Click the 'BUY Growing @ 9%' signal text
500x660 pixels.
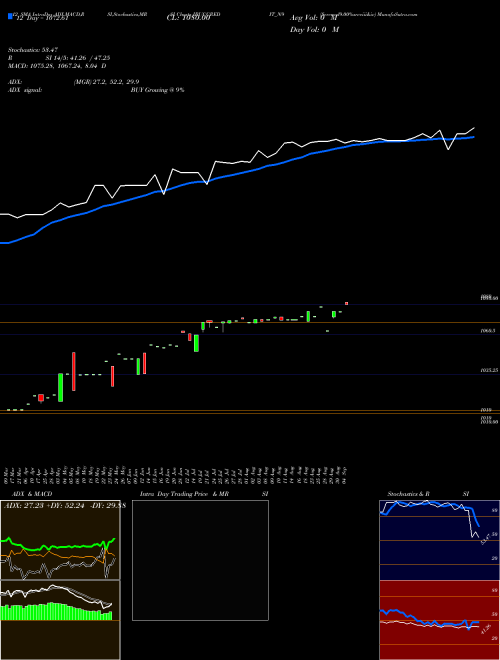[157, 90]
